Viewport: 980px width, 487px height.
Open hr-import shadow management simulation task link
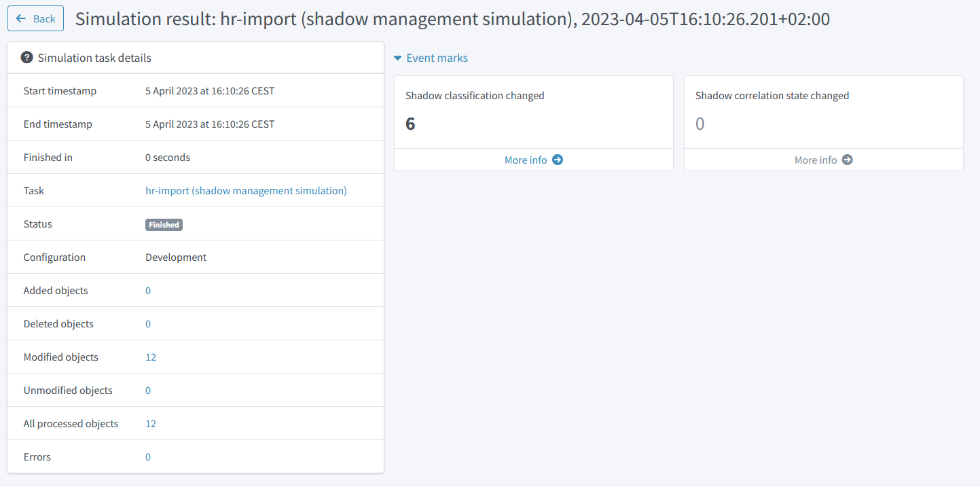tap(246, 190)
